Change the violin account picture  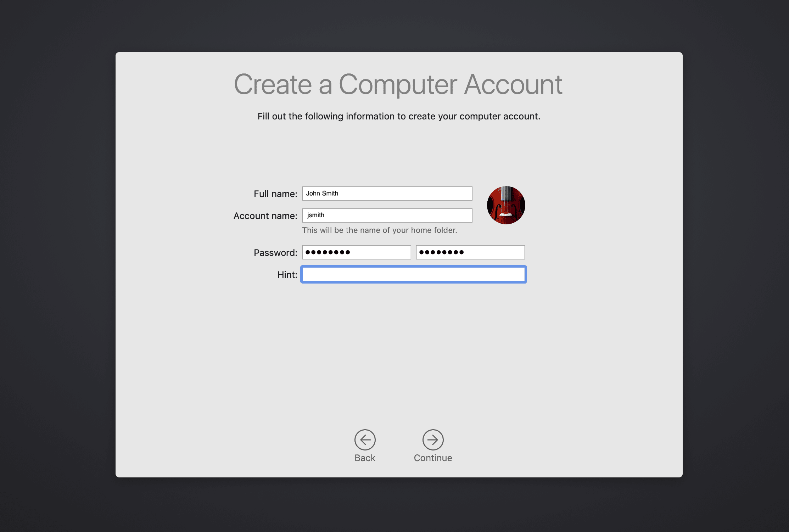pyautogui.click(x=506, y=205)
